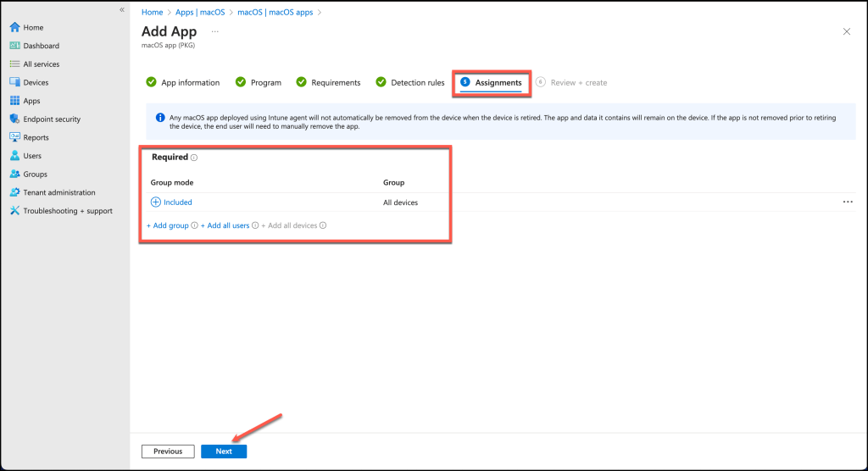868x471 pixels.
Task: Click the All services icon
Action: (x=14, y=64)
